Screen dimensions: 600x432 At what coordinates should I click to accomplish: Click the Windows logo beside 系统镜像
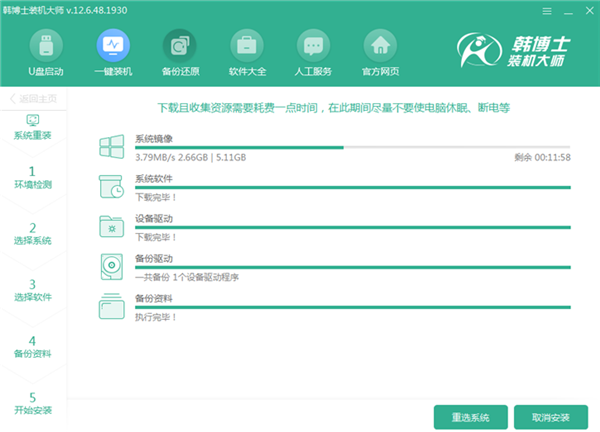(111, 147)
